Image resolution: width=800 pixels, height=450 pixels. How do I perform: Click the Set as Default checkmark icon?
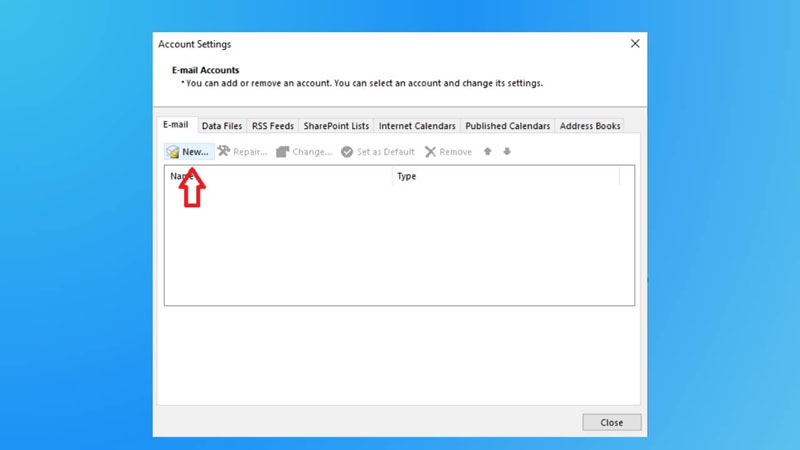[x=347, y=152]
